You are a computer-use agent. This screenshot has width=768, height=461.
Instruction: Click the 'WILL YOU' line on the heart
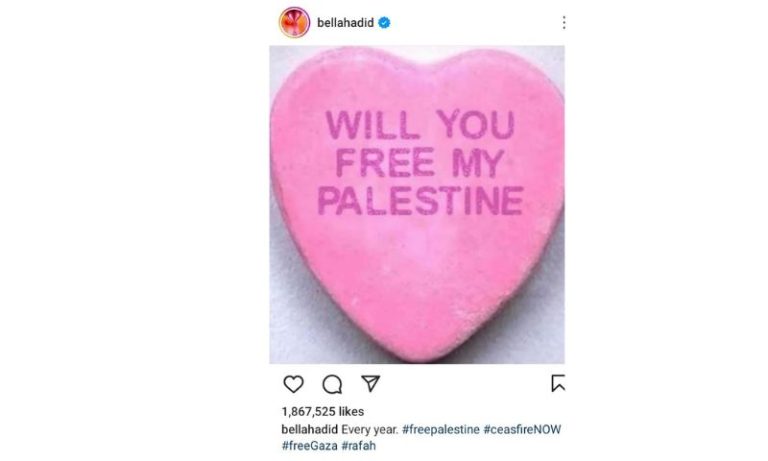[x=420, y=124]
